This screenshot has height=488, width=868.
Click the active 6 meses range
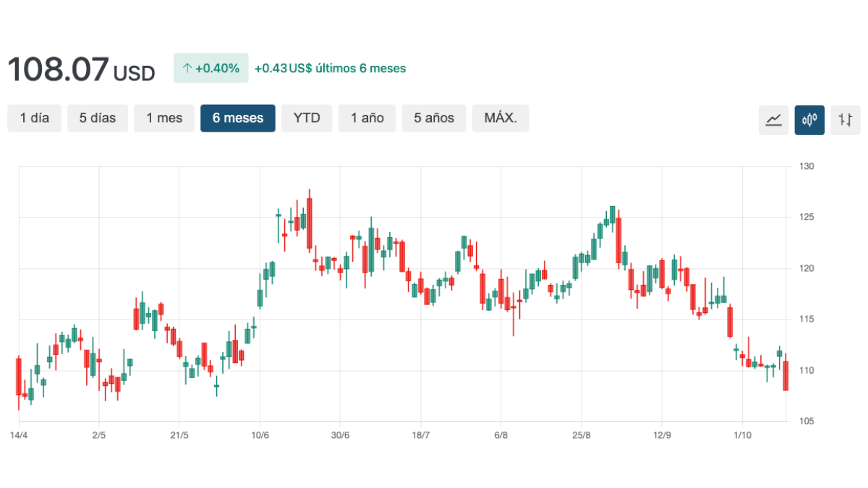pos(238,118)
